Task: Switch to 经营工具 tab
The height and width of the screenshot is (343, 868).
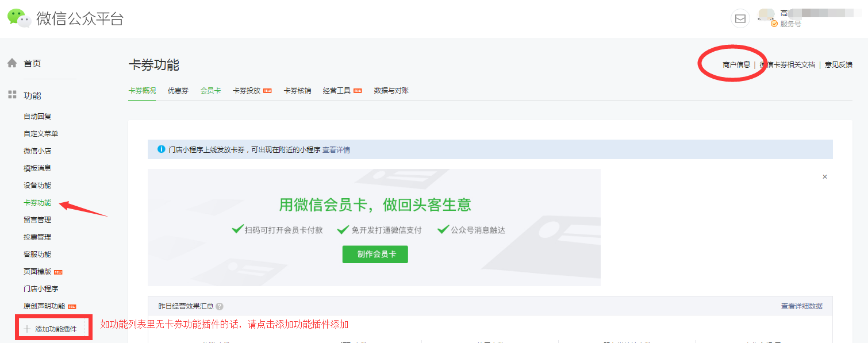Action: (337, 91)
